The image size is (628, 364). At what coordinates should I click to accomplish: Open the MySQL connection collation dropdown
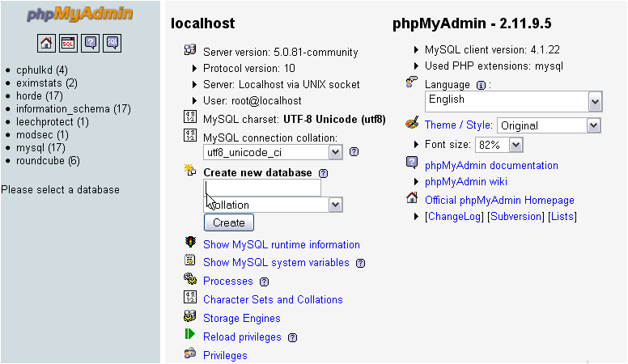(273, 153)
